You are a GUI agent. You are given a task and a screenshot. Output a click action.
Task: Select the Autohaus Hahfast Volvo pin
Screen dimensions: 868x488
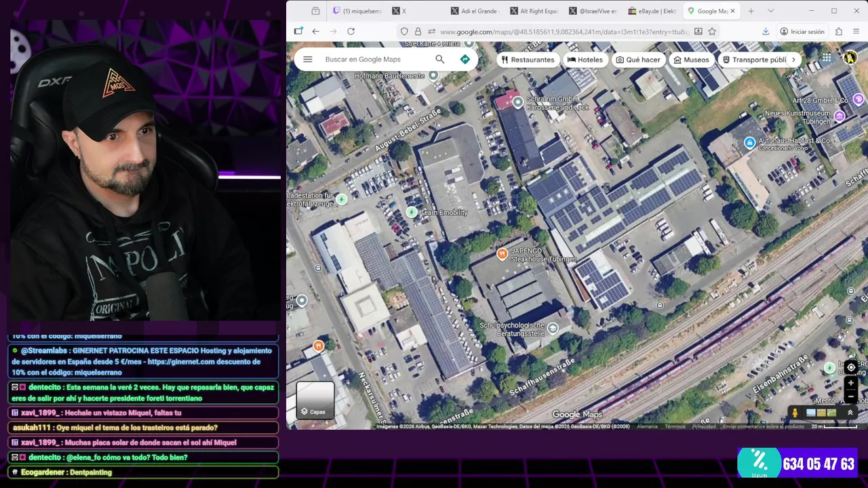[x=749, y=142]
